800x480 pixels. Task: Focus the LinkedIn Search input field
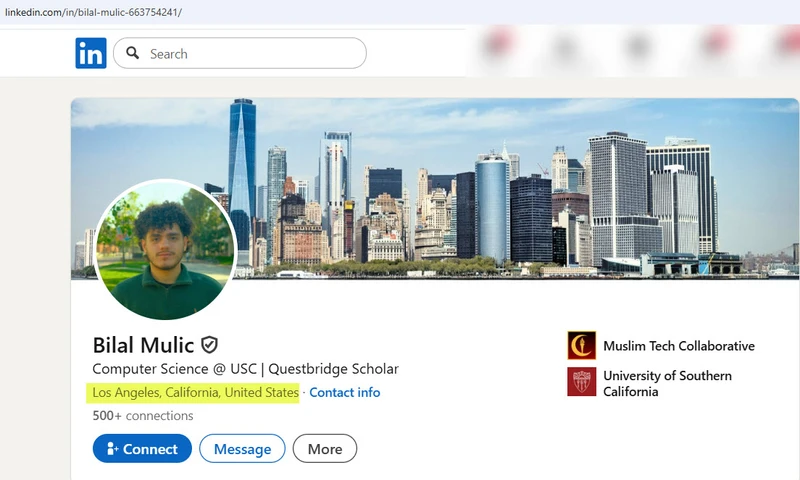tap(250, 53)
